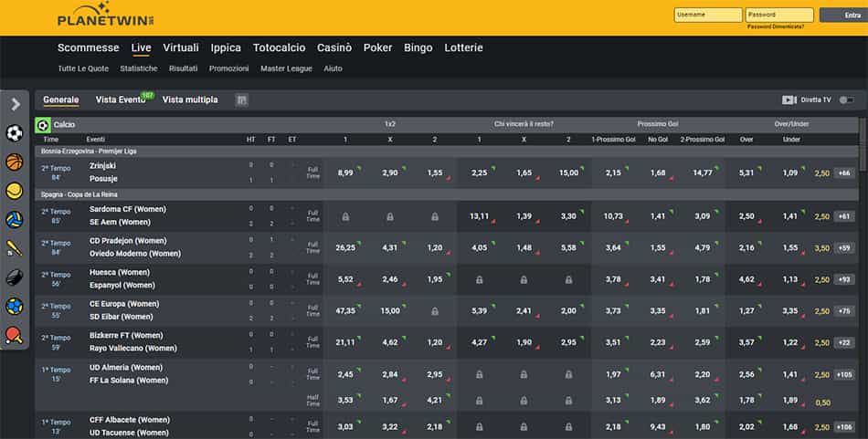Click the Entra login button

[843, 15]
